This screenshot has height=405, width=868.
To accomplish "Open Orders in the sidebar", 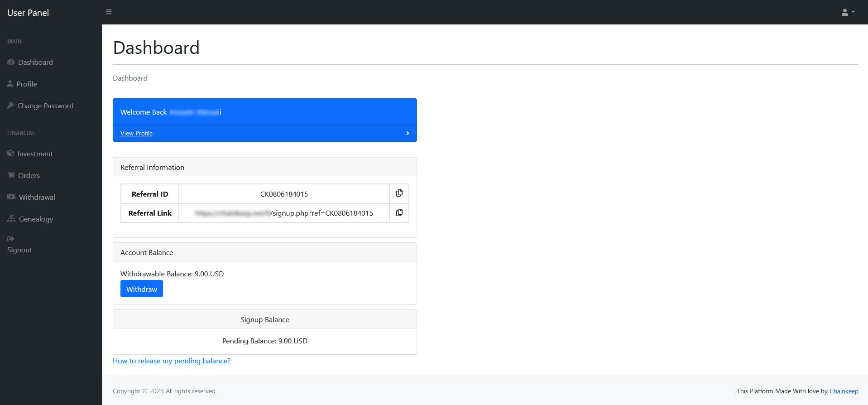I will 29,175.
